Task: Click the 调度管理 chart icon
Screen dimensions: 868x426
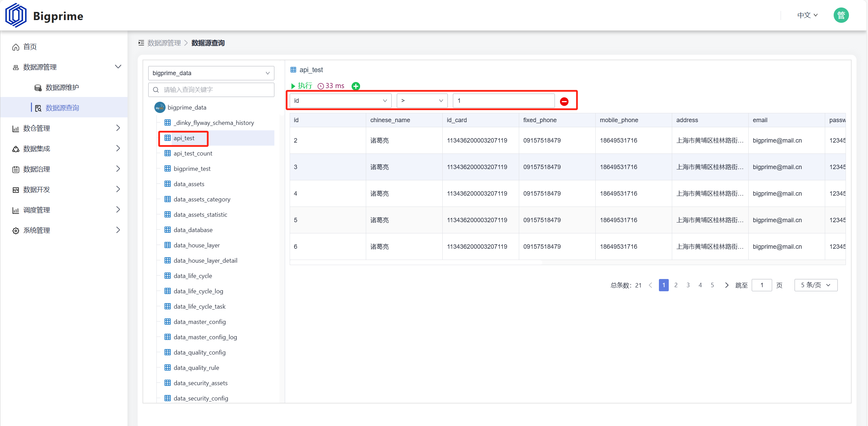Action: tap(16, 210)
